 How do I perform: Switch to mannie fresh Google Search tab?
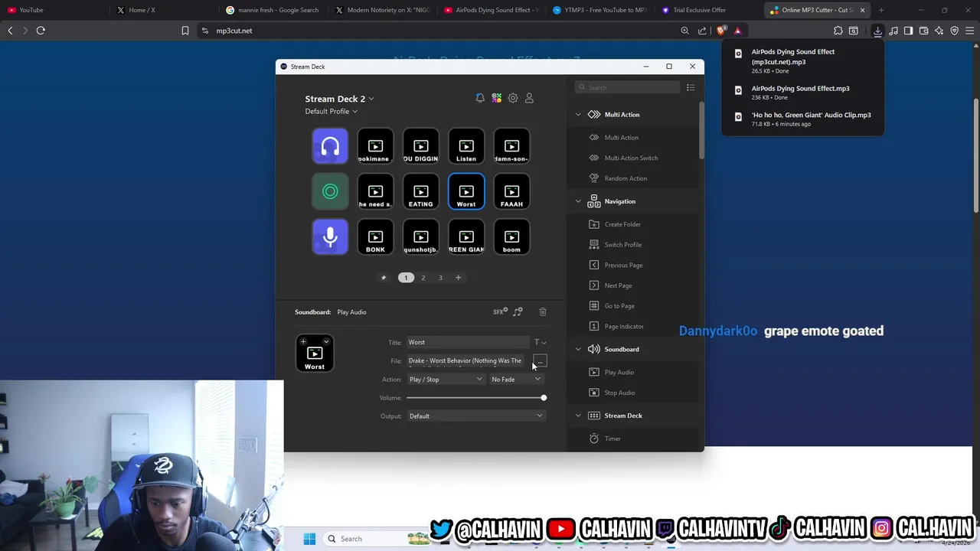tap(273, 10)
